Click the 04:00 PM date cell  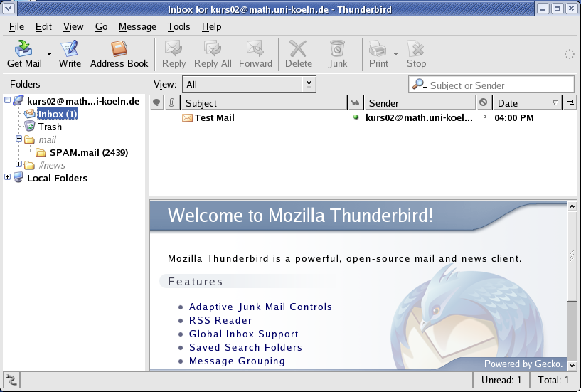coord(514,118)
